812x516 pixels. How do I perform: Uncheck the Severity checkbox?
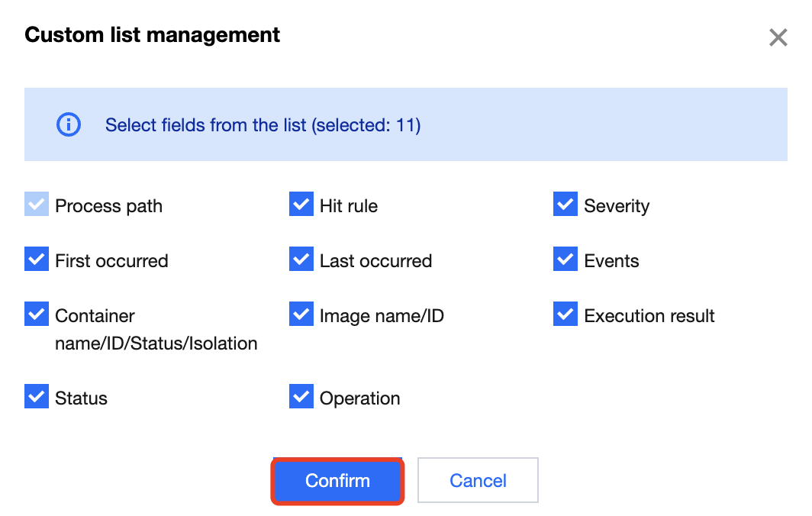tap(565, 205)
